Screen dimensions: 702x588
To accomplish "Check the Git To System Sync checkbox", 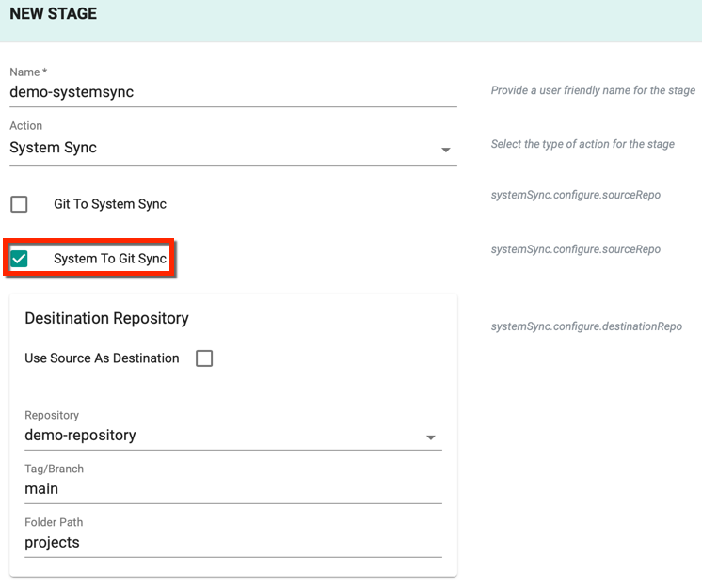I will point(19,204).
